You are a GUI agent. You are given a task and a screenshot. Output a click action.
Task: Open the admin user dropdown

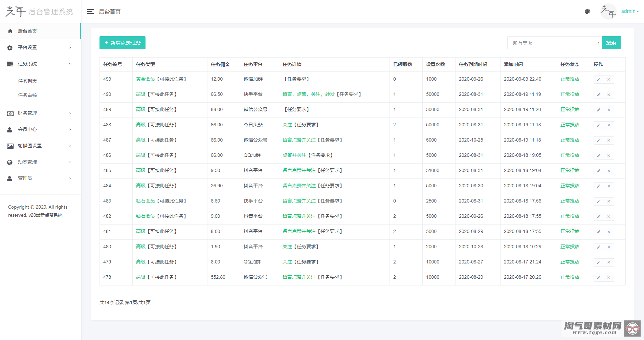(x=630, y=11)
